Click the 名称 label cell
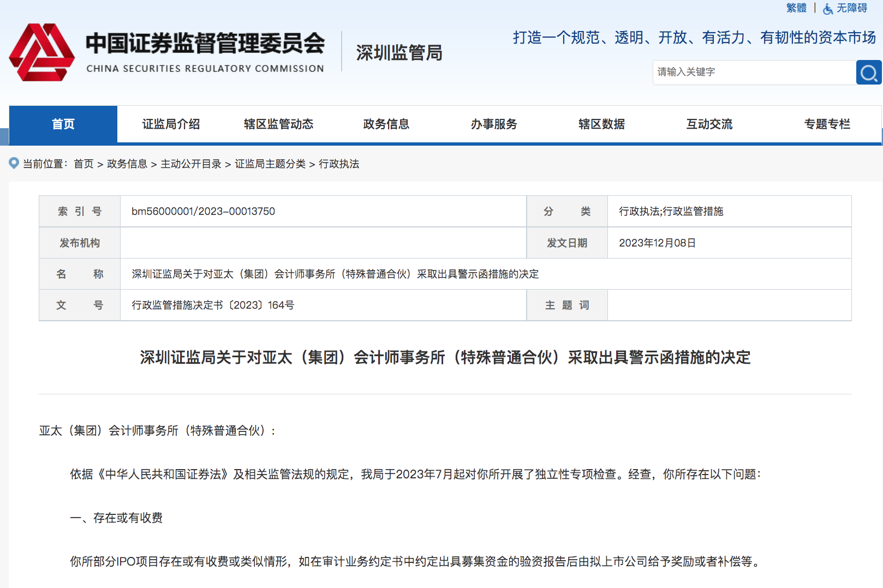 80,274
